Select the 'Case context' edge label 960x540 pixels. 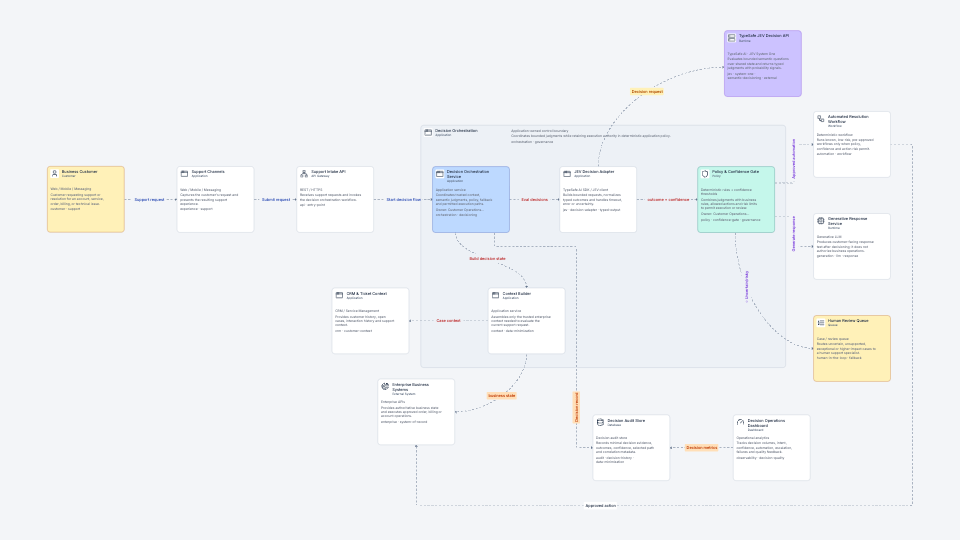point(448,321)
